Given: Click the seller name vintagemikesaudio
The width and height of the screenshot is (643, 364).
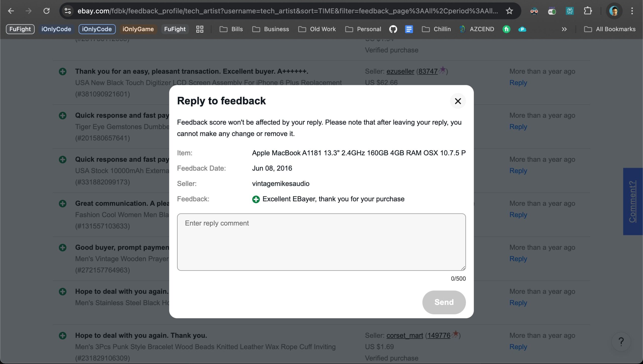Looking at the screenshot, I should (x=281, y=184).
